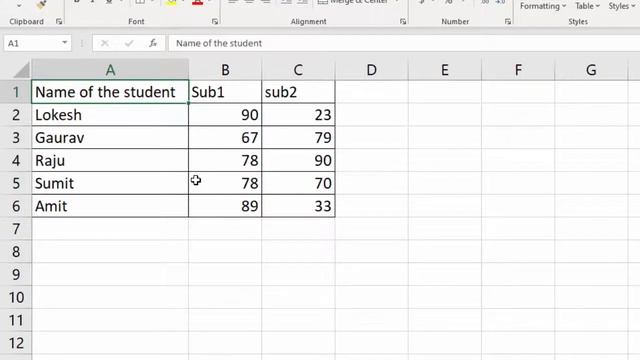Select column E header
The height and width of the screenshot is (360, 640).
click(445, 70)
